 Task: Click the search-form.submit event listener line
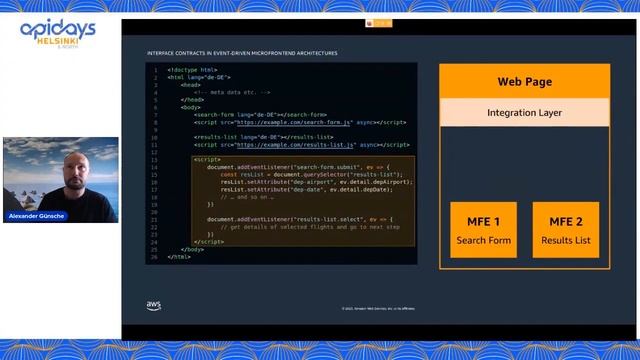click(x=298, y=167)
